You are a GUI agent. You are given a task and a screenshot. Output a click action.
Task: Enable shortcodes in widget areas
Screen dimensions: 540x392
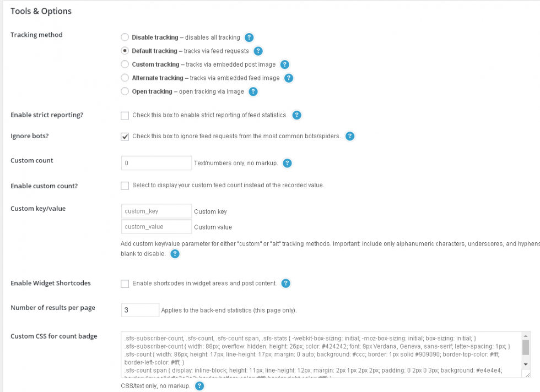tap(125, 283)
